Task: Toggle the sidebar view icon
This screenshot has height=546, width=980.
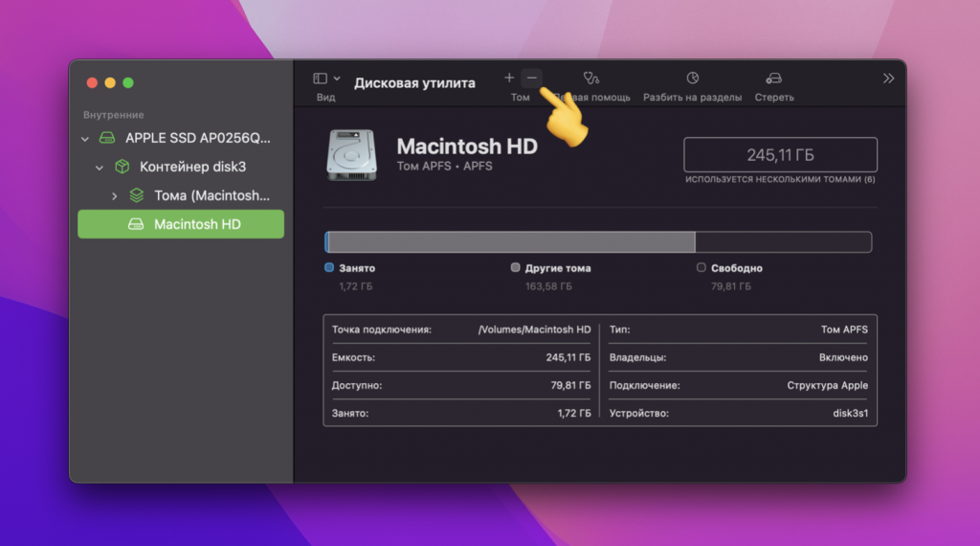Action: tap(321, 79)
